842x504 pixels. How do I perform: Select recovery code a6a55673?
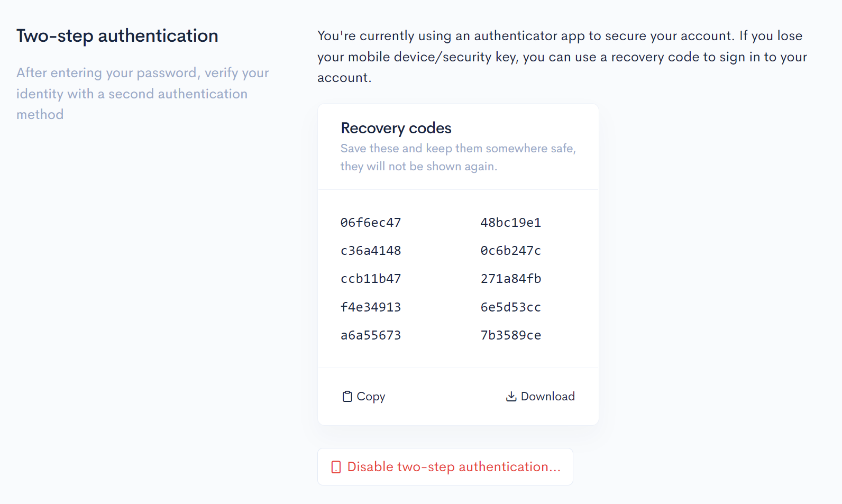pyautogui.click(x=371, y=335)
